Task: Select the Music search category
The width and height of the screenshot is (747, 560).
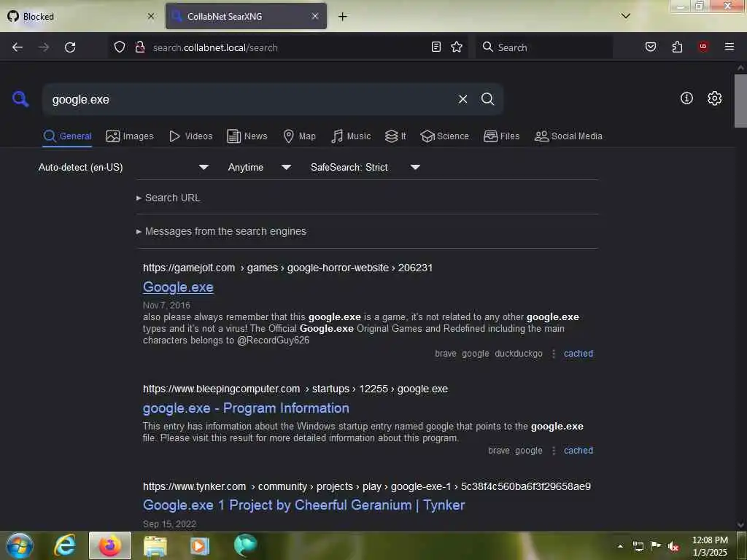Action: pyautogui.click(x=351, y=136)
